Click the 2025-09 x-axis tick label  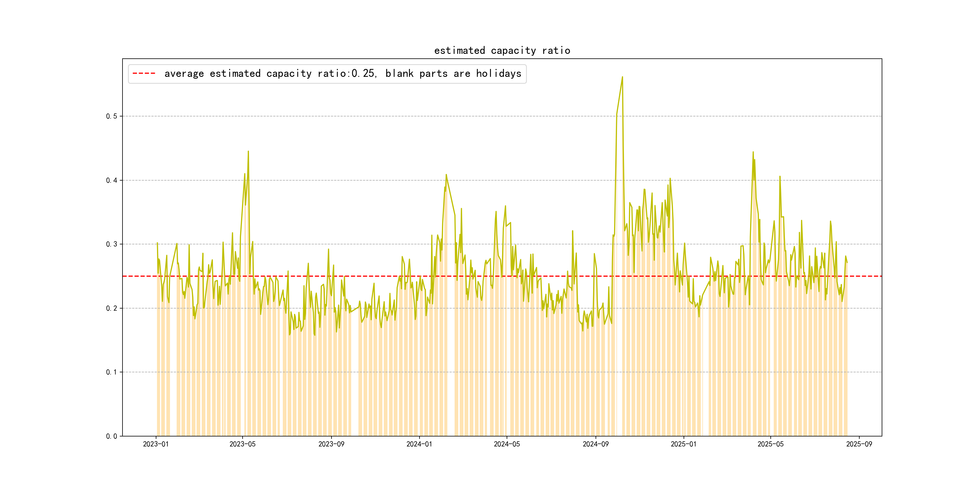point(859,444)
